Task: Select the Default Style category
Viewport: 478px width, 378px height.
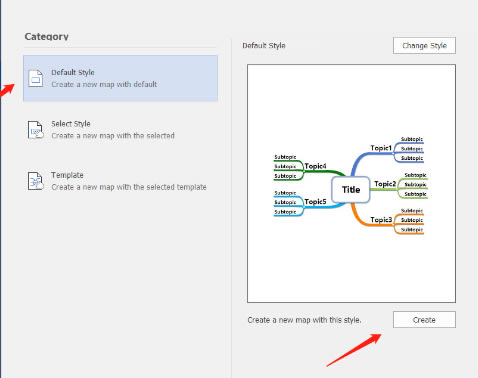Action: click(x=120, y=78)
